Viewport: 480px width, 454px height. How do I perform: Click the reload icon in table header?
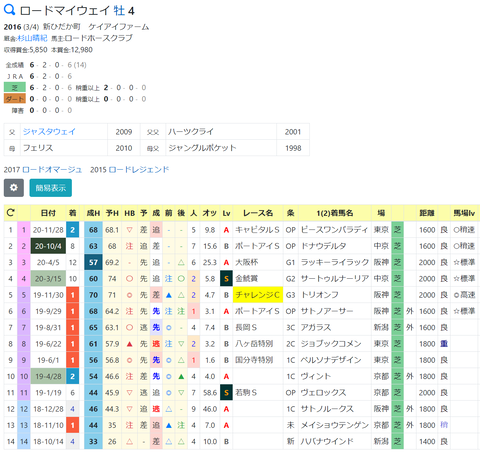pyautogui.click(x=10, y=213)
